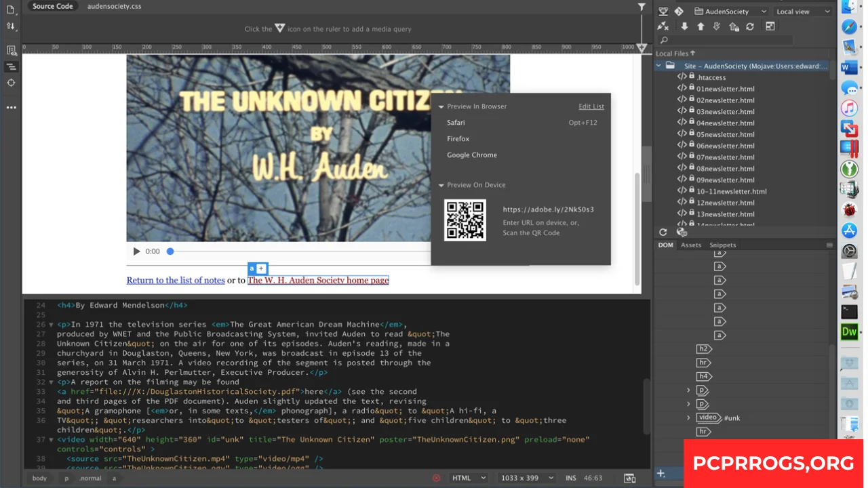The height and width of the screenshot is (488, 868).
Task: Open the Open Documents file icon
Action: (11, 9)
